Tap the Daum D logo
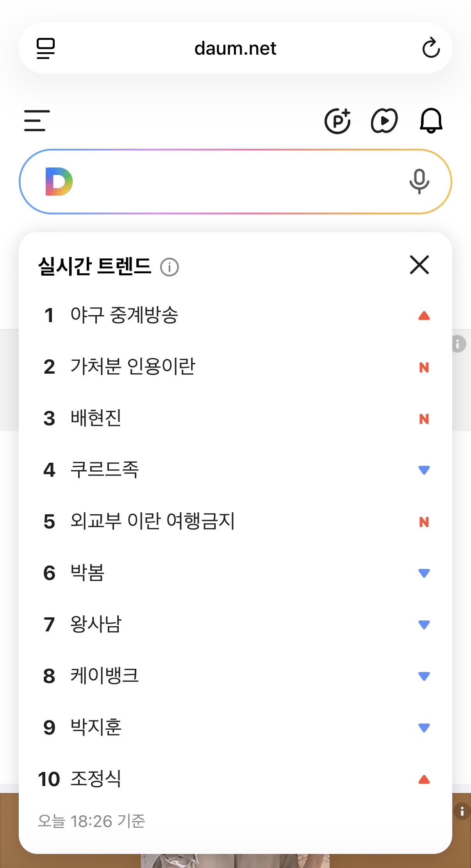Image resolution: width=471 pixels, height=868 pixels. pos(59,182)
